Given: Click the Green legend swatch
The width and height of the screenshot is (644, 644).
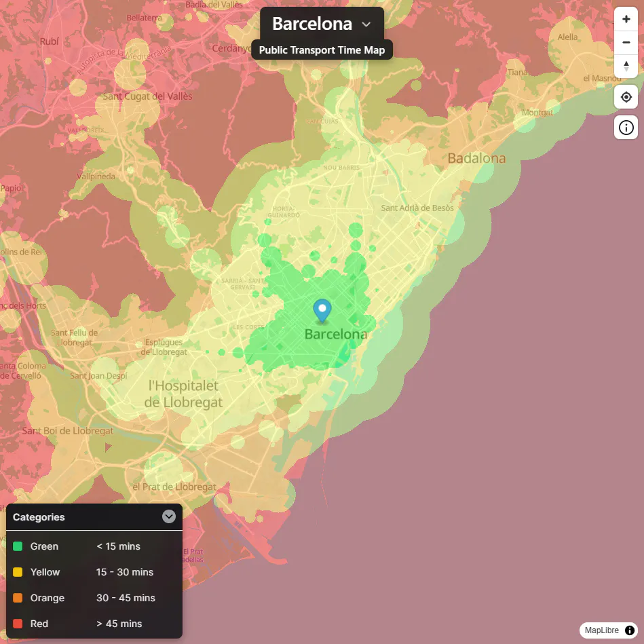Looking at the screenshot, I should (x=18, y=546).
